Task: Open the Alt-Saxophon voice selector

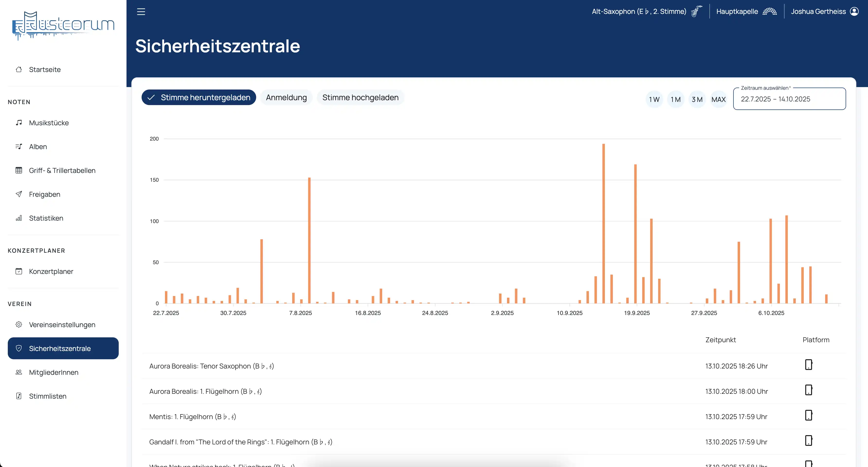Action: point(639,11)
